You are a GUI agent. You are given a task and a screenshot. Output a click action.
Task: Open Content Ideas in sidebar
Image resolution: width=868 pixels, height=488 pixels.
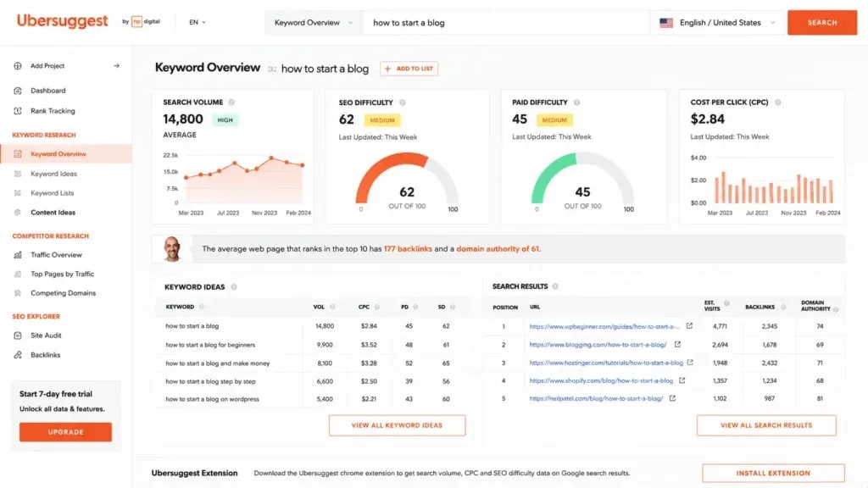(x=53, y=213)
